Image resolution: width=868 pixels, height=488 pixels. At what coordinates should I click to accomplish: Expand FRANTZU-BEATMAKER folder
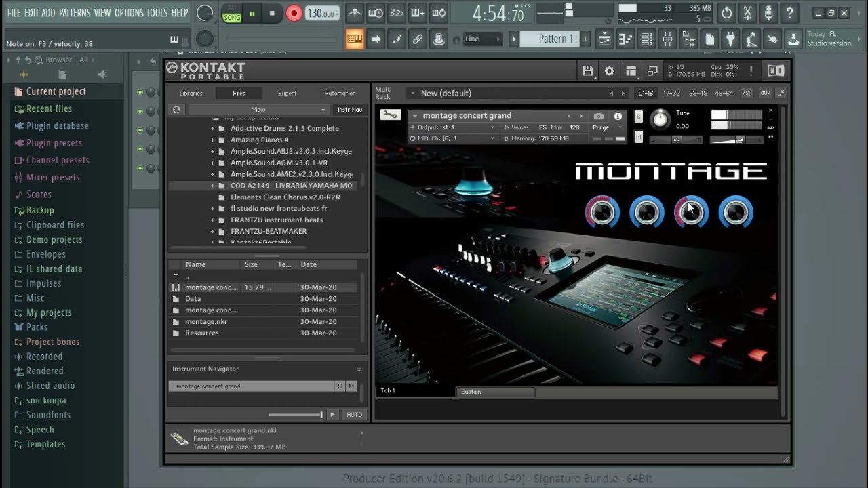(212, 231)
